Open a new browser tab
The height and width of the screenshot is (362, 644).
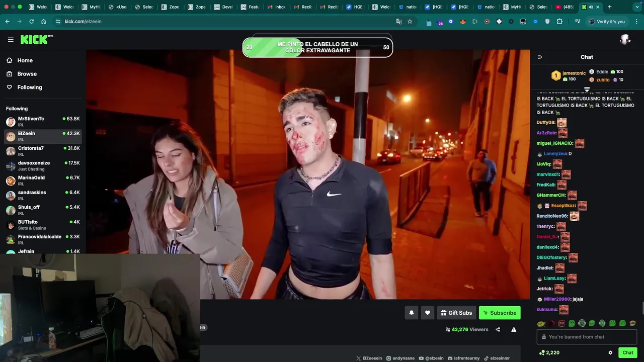pos(609,7)
